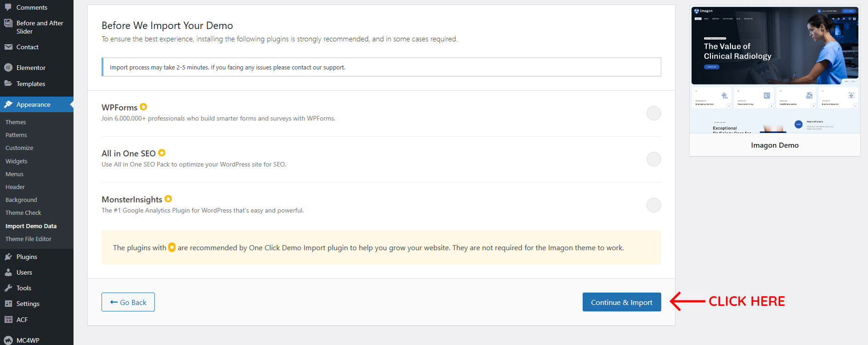Open the Theme File Editor submenu

[28, 239]
